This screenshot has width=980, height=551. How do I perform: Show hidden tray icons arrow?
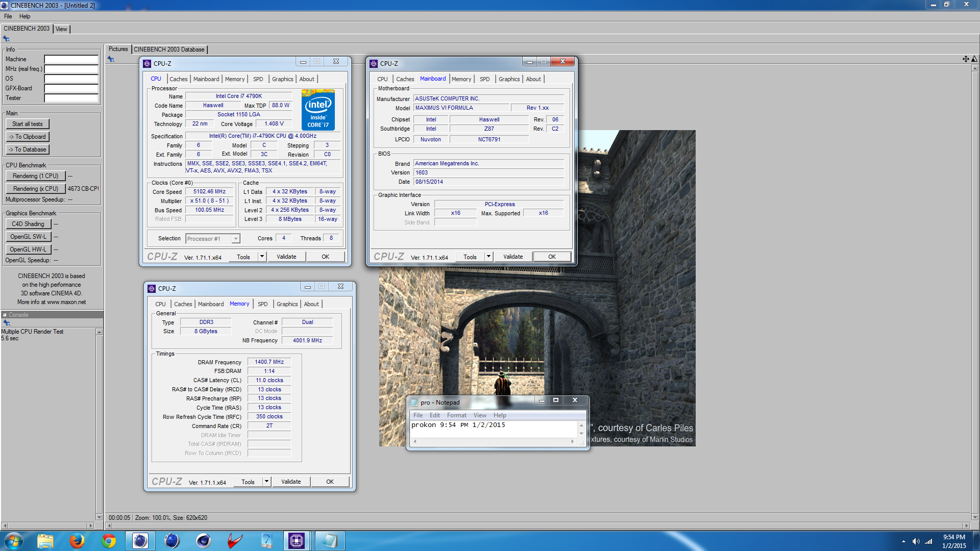(903, 541)
